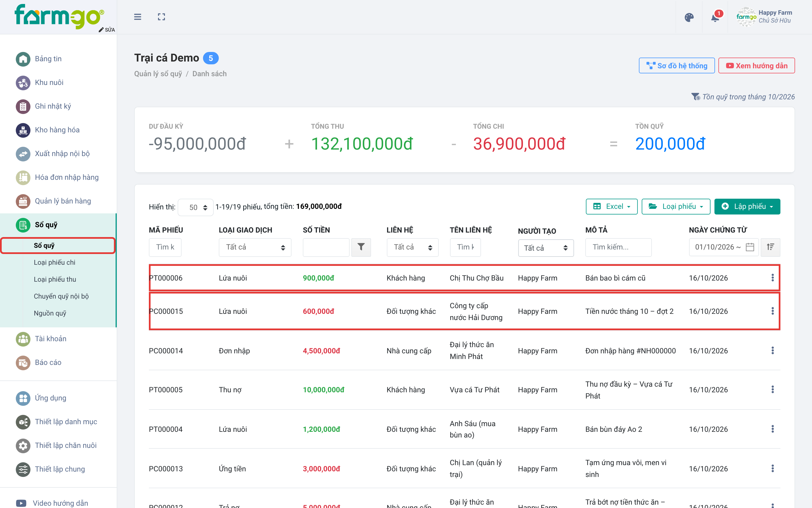Click the Quản lý sổ quỹ breadcrumb
This screenshot has width=812, height=508.
tap(158, 74)
